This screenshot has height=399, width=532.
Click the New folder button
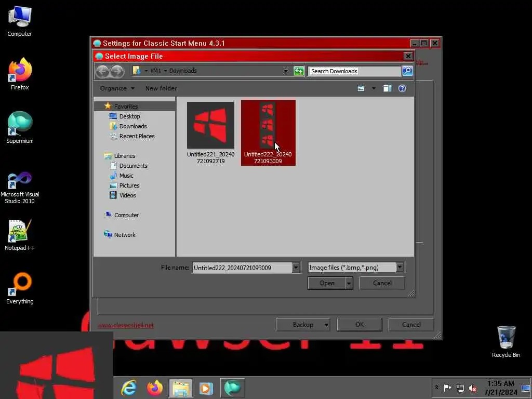click(x=161, y=88)
